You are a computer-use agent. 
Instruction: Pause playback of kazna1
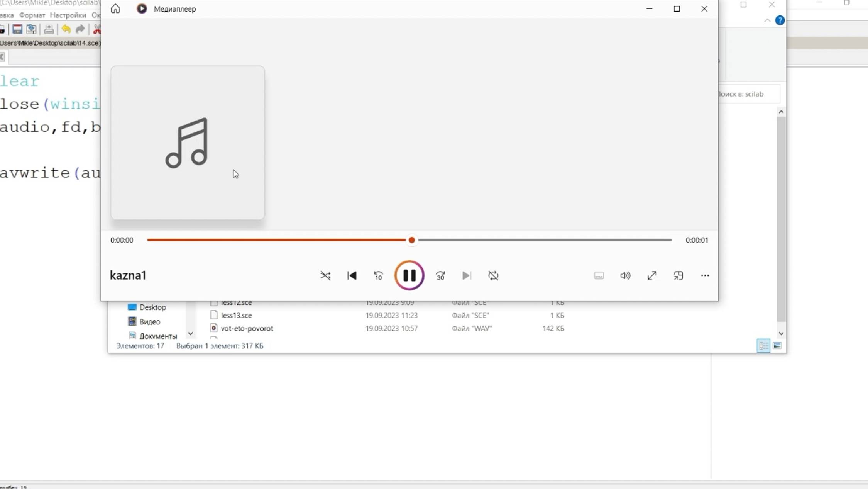(409, 275)
